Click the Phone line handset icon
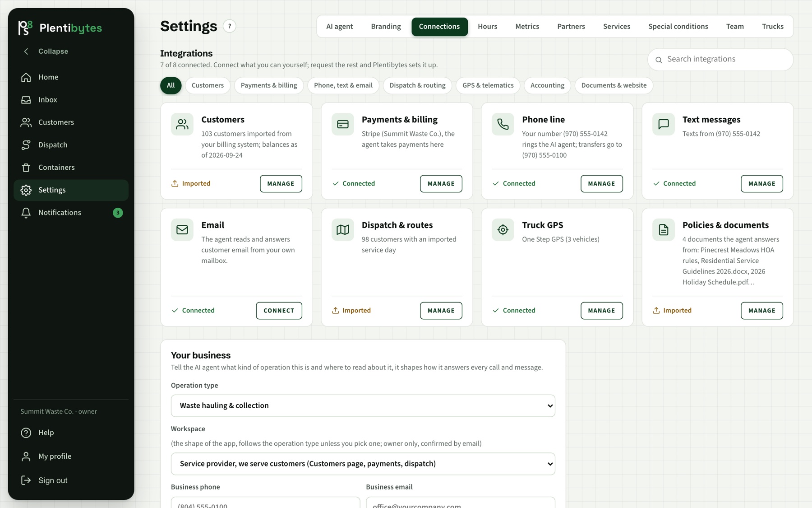Screen dimensions: 812x508 (503, 124)
